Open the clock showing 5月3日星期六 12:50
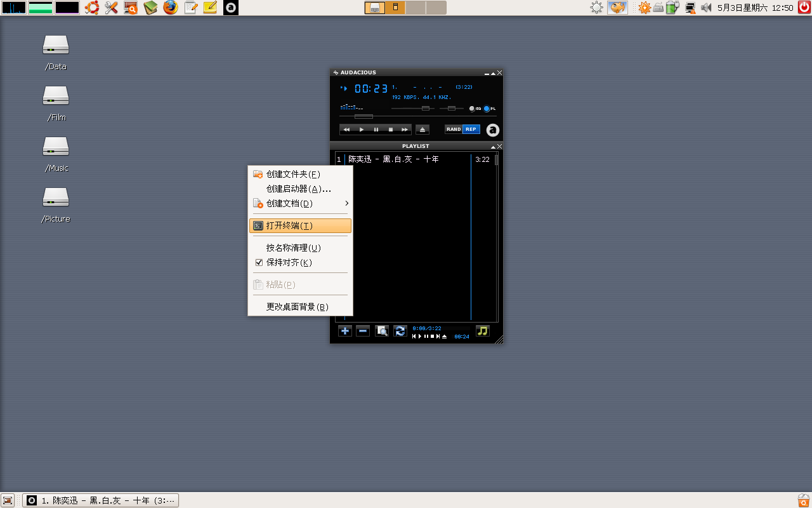 click(x=755, y=8)
